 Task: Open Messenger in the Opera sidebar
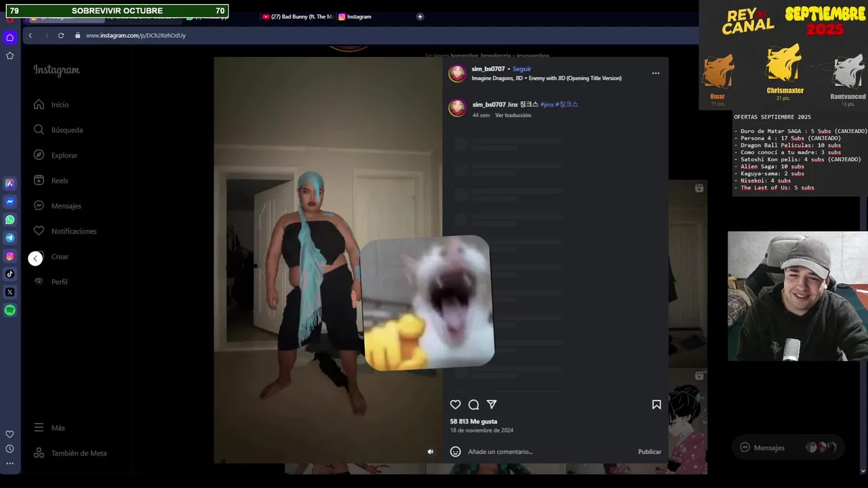point(9,202)
